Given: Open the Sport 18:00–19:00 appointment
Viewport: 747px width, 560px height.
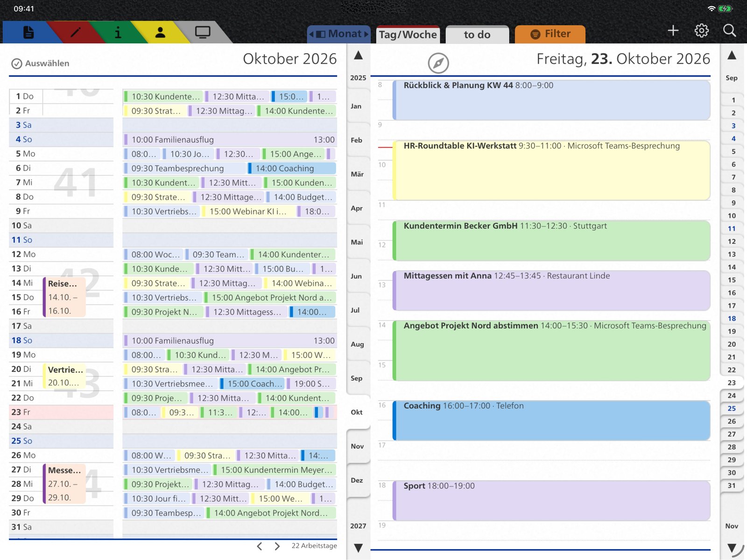Looking at the screenshot, I should [551, 501].
